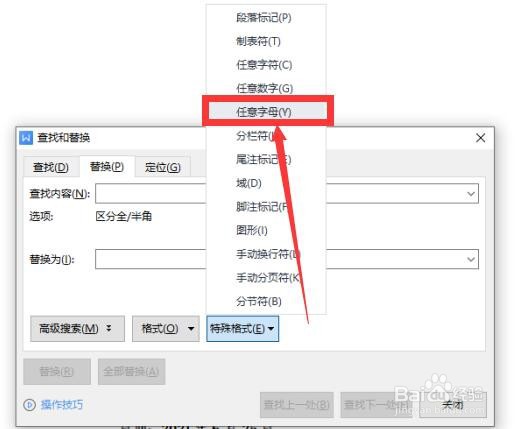
Task: Click the 全部替换(A) button
Action: 131,371
